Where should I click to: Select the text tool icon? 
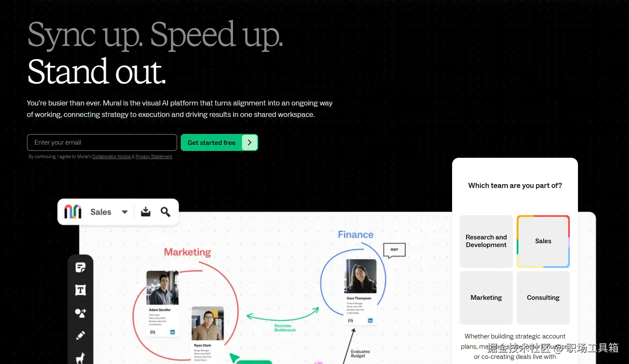pos(80,290)
